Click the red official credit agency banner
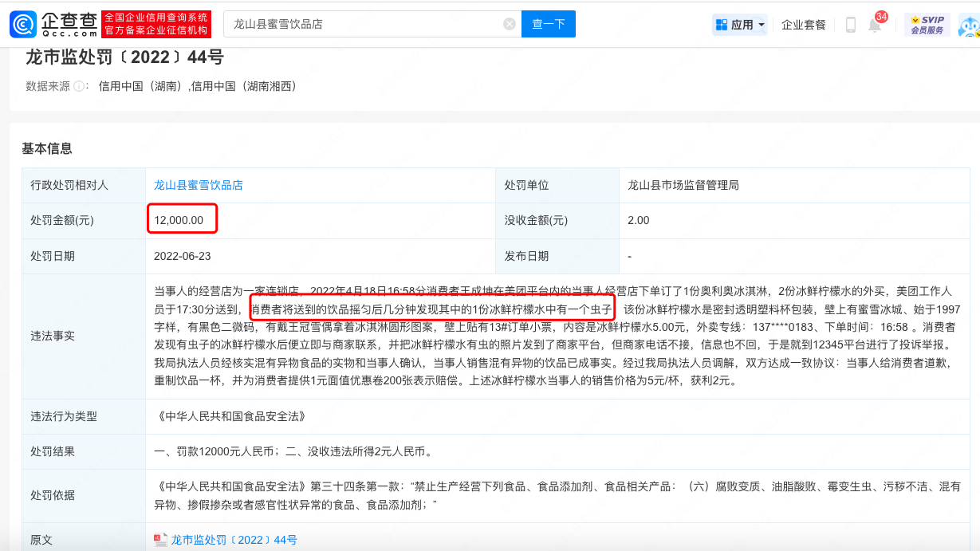This screenshot has height=551, width=980. 157,25
